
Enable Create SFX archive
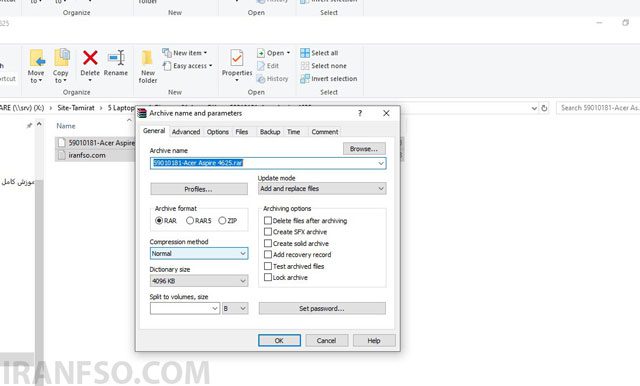tap(268, 232)
